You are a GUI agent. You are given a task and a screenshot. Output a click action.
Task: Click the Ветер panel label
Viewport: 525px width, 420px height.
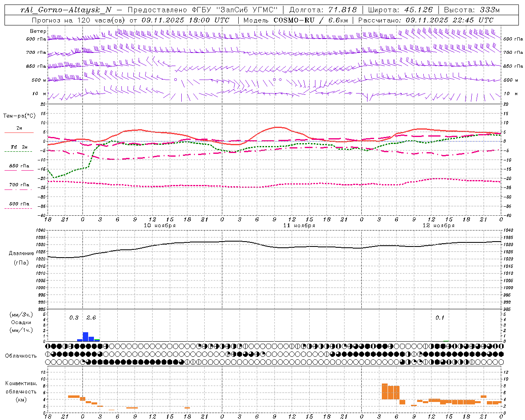click(x=38, y=31)
